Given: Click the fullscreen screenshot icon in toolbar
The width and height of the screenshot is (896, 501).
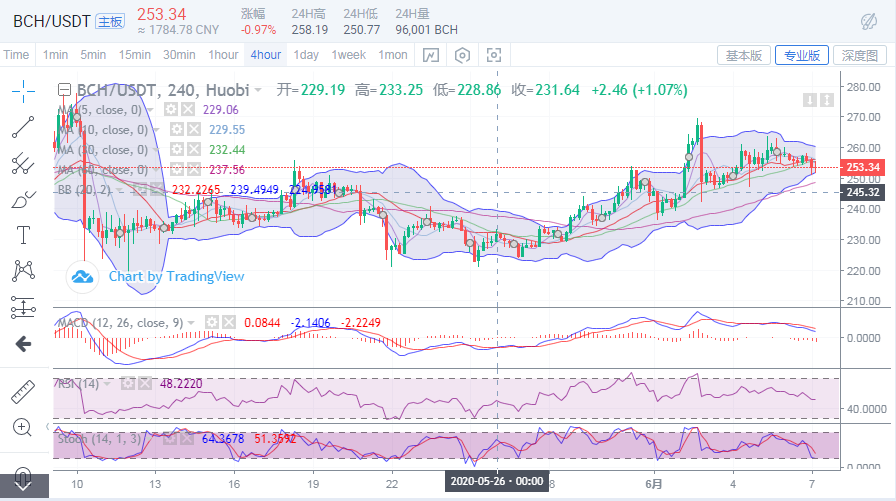Looking at the screenshot, I should coord(493,55).
